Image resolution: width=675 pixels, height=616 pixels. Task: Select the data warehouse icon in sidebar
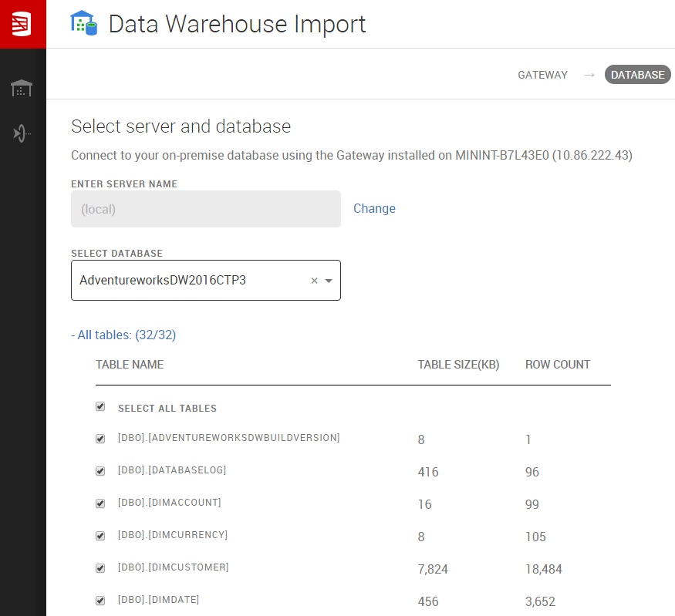point(22,87)
